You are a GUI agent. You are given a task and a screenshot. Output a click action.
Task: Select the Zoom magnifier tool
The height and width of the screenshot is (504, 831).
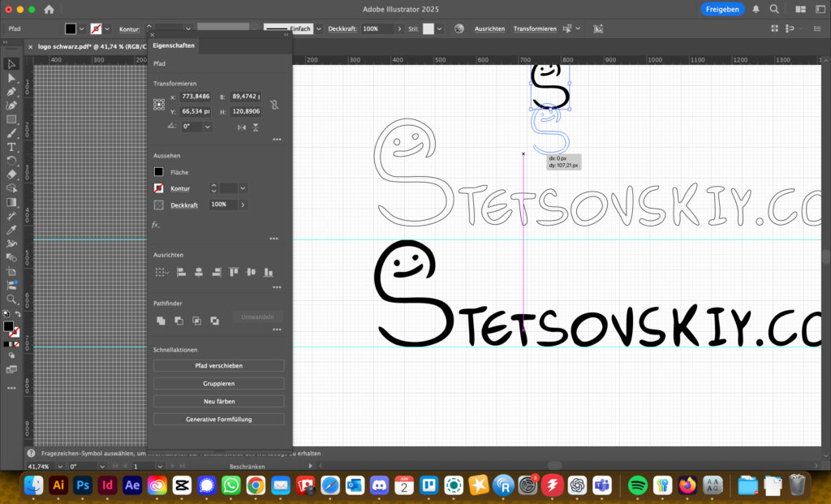point(11,299)
